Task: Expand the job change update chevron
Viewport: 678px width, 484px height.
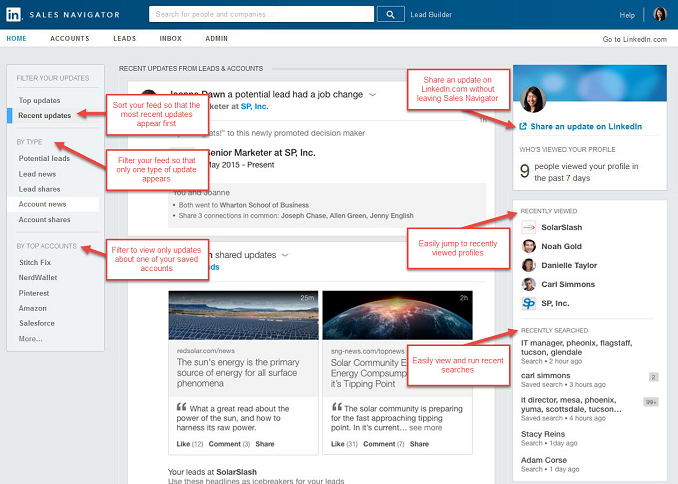Action: pos(372,94)
